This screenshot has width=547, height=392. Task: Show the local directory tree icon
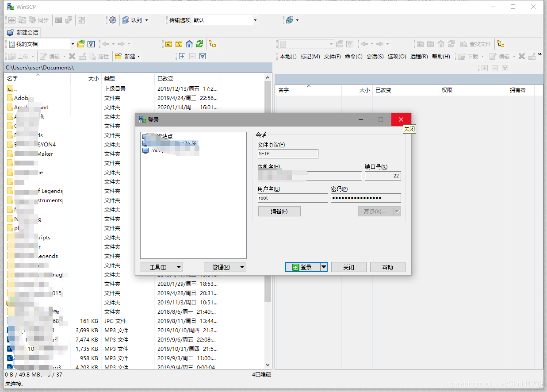coord(212,44)
